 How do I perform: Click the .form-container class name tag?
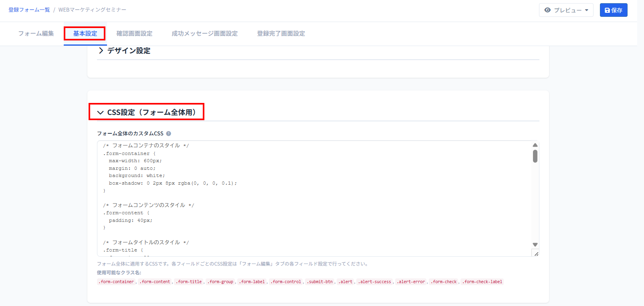117,282
